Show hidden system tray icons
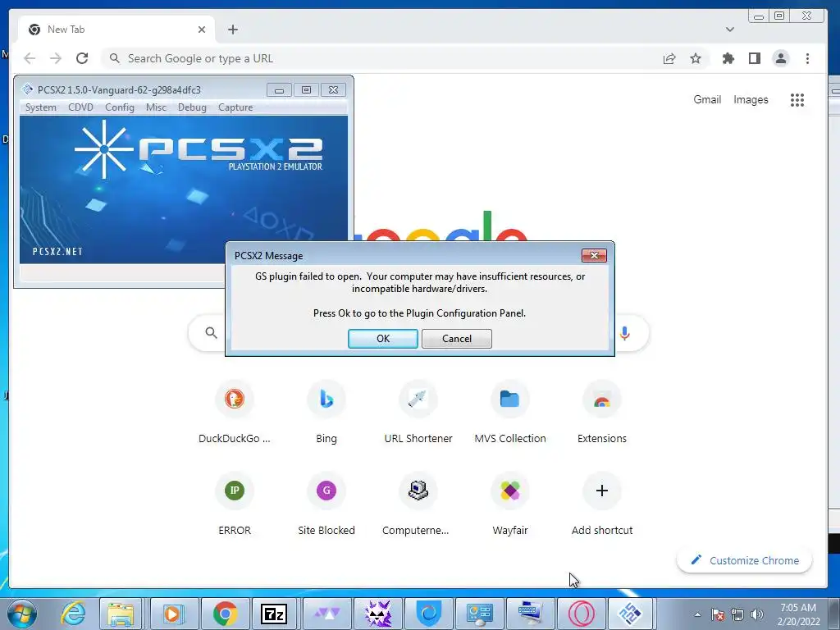Image resolution: width=840 pixels, height=630 pixels. click(x=697, y=615)
